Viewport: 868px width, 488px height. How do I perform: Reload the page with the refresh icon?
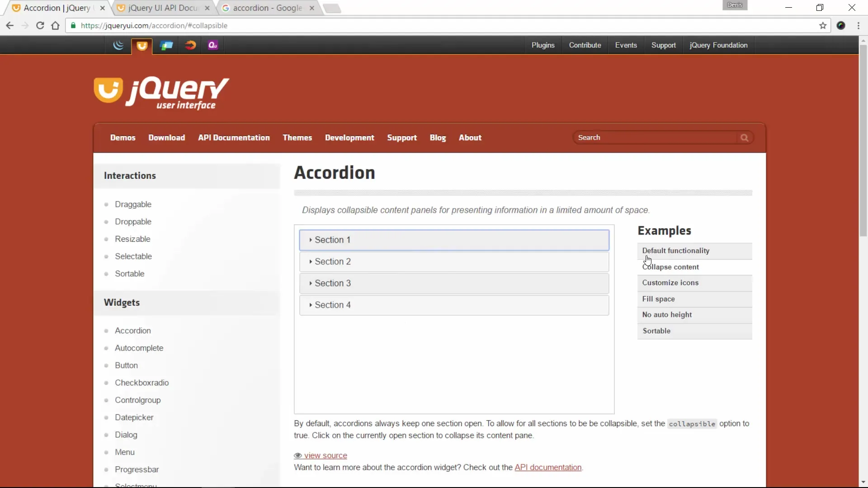coord(40,26)
